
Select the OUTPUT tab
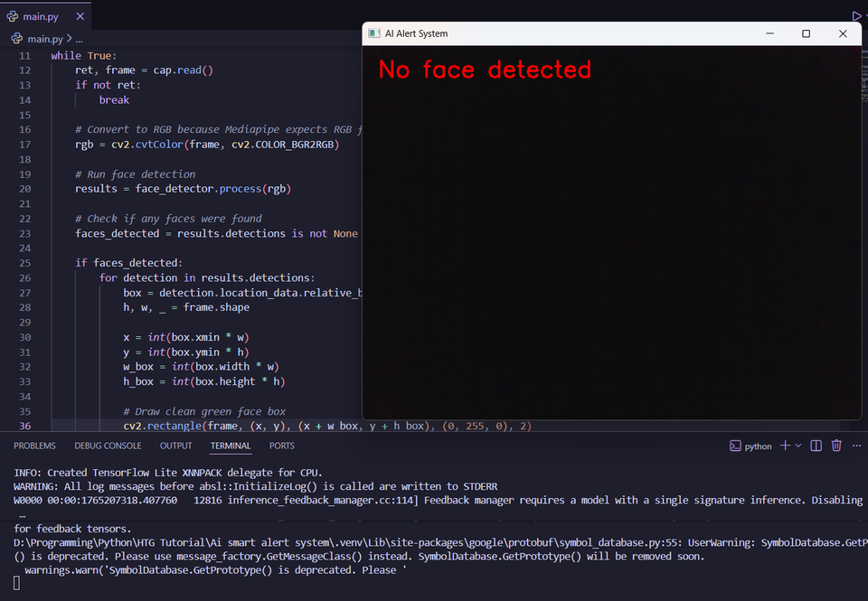point(175,446)
